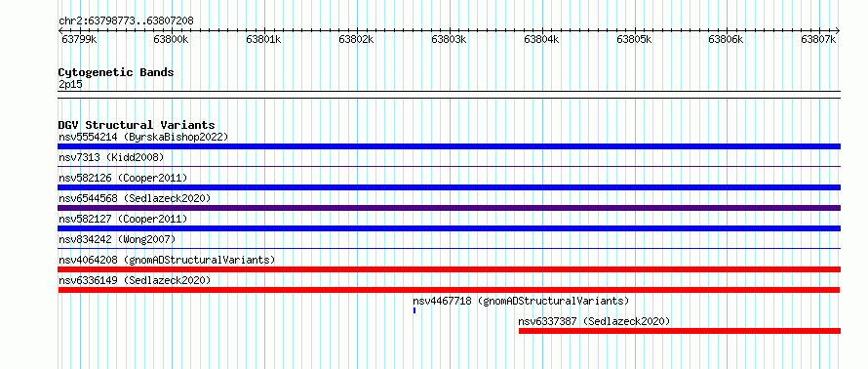Select the red bar for nsv6337387
868x369 pixels.
point(680,331)
